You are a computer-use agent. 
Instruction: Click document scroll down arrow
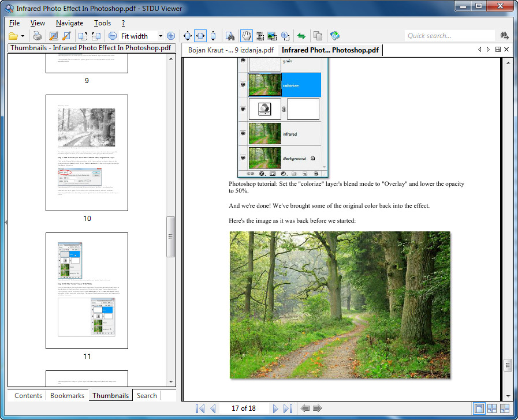point(508,396)
